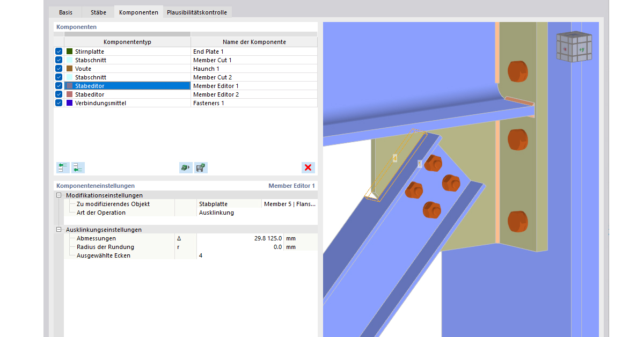This screenshot has width=644, height=337.
Task: Click the 'Radius der Rundung' label
Action: [x=105, y=247]
